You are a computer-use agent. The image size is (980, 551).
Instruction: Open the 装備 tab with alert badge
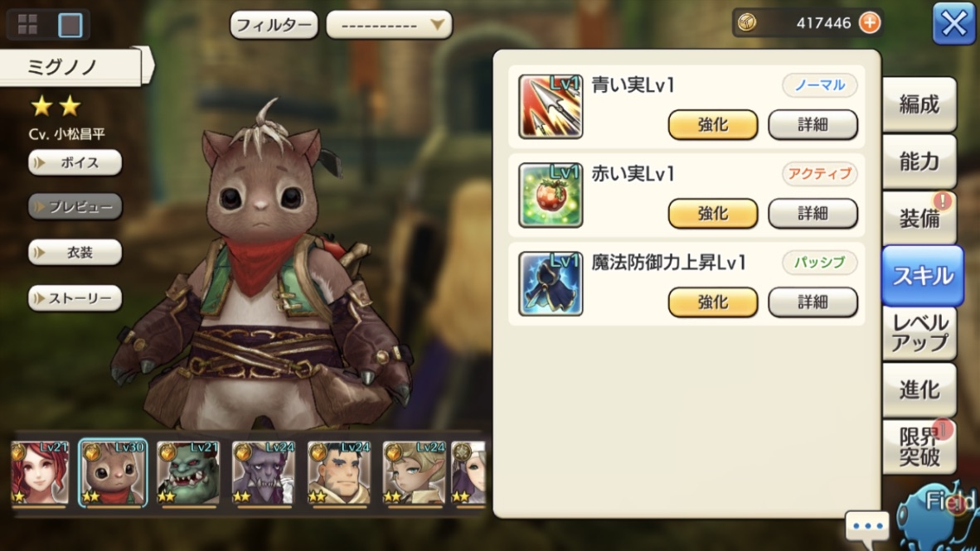coord(919,218)
